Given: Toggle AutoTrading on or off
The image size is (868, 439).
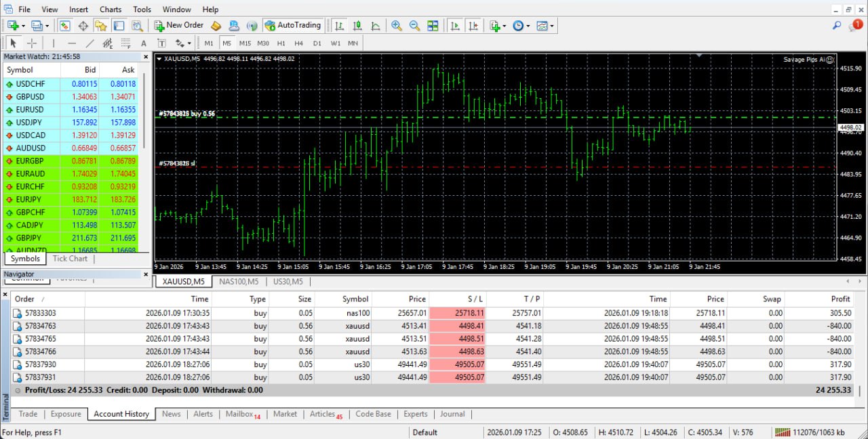Looking at the screenshot, I should 293,25.
